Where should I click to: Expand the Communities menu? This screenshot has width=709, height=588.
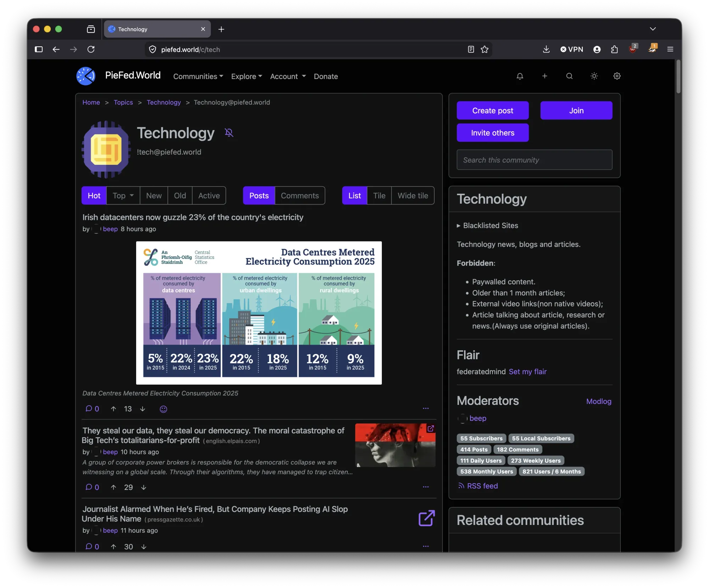[198, 77]
